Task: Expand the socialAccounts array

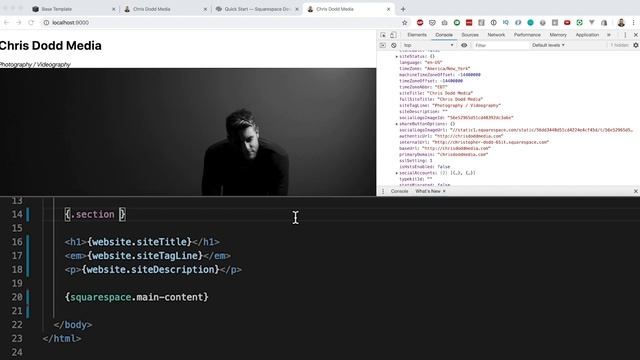Action: point(396,173)
